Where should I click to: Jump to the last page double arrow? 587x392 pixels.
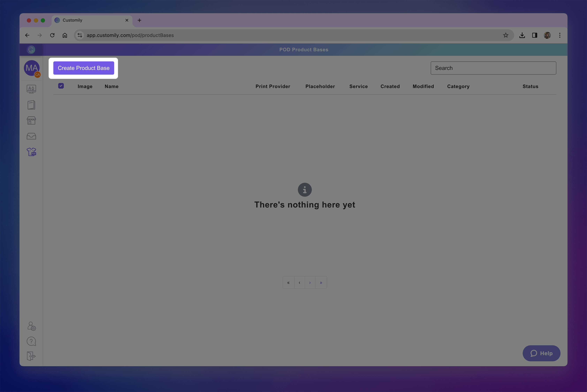[x=321, y=282]
